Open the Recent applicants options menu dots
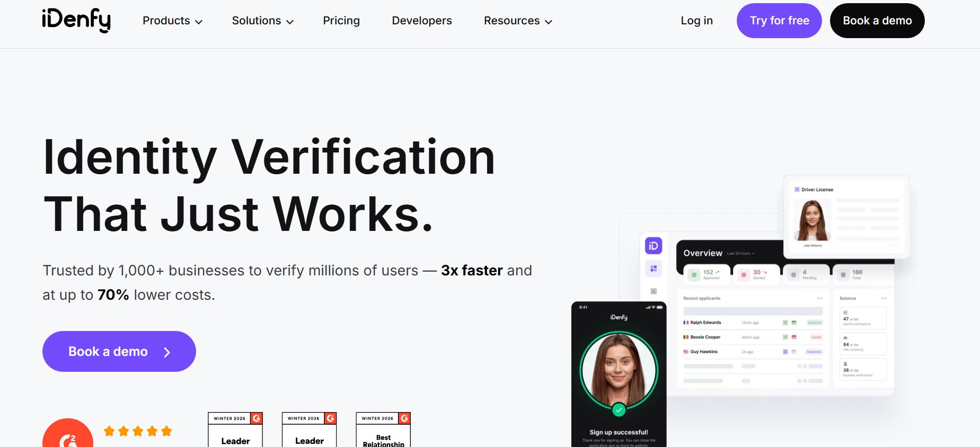The width and height of the screenshot is (980, 447). click(820, 298)
